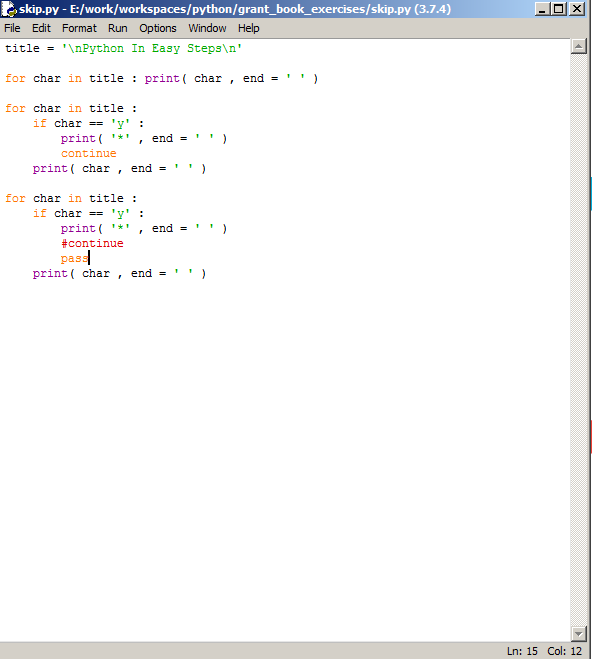Open the Format menu
Viewport: 592px width, 659px height.
tap(79, 28)
